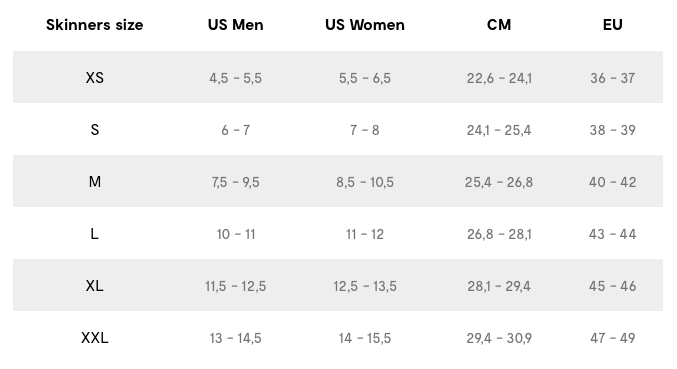The image size is (677, 369).
Task: Select CM value 29,4 – 30,9
Action: (x=499, y=338)
